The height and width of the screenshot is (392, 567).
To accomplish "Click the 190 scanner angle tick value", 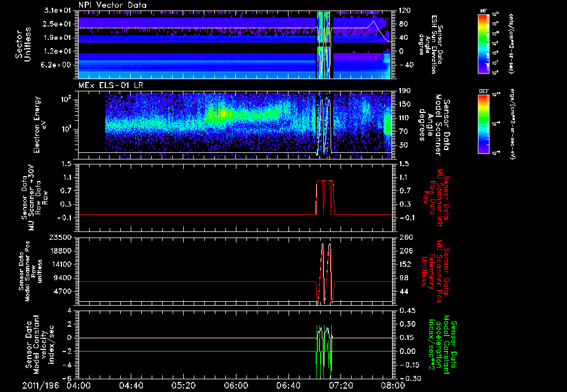I will tap(404, 91).
